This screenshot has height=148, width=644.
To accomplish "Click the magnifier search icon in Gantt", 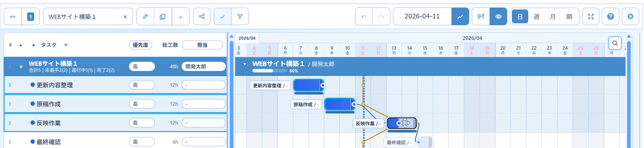I will click(615, 43).
